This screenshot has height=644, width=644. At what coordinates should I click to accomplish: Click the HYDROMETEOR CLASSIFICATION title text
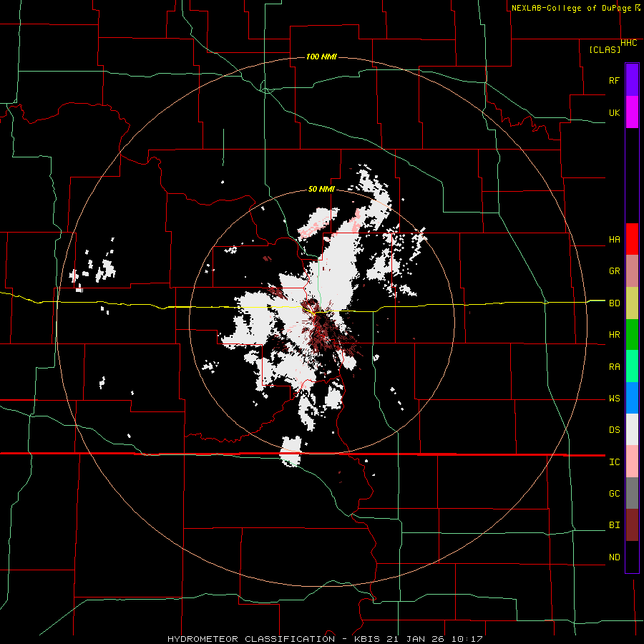pos(251,639)
